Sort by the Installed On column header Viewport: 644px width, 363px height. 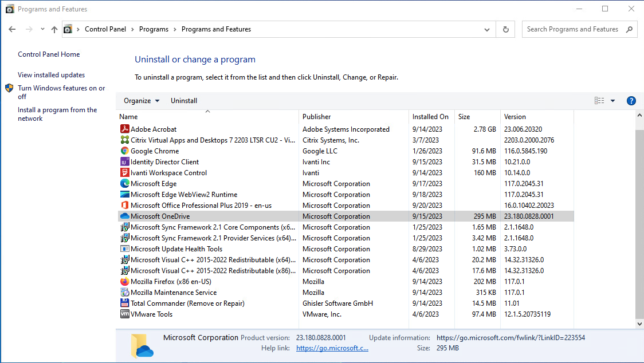pos(431,117)
